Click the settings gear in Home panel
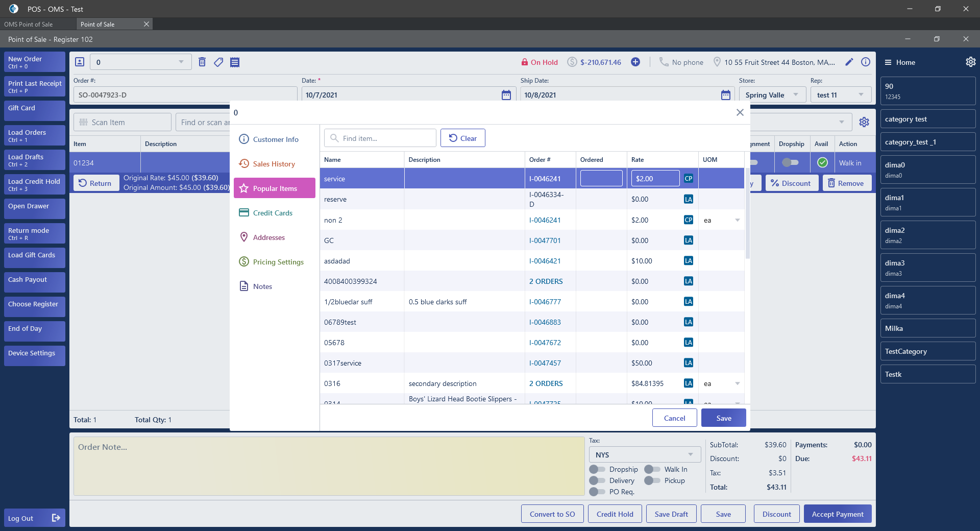Screen dimensions: 980x531 (970, 62)
